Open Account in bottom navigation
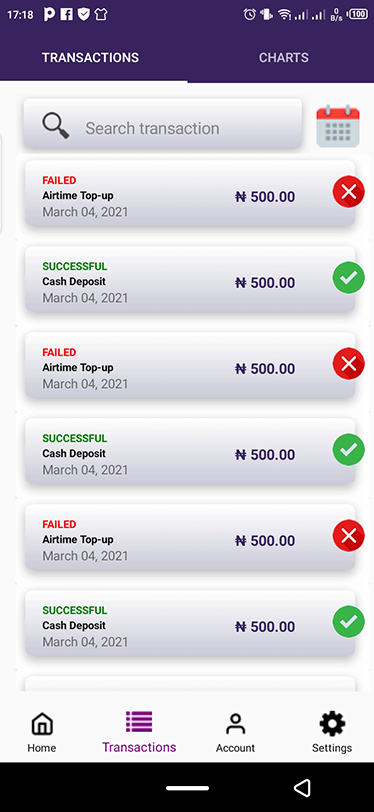Screen dimensions: 374x812 (235, 732)
